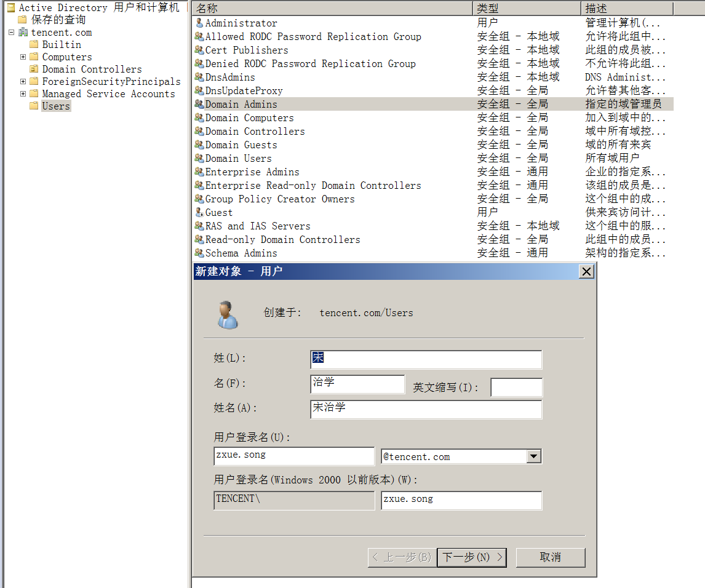
Task: Click the 用户登录名(U) field containing zxue.song
Action: click(294, 456)
